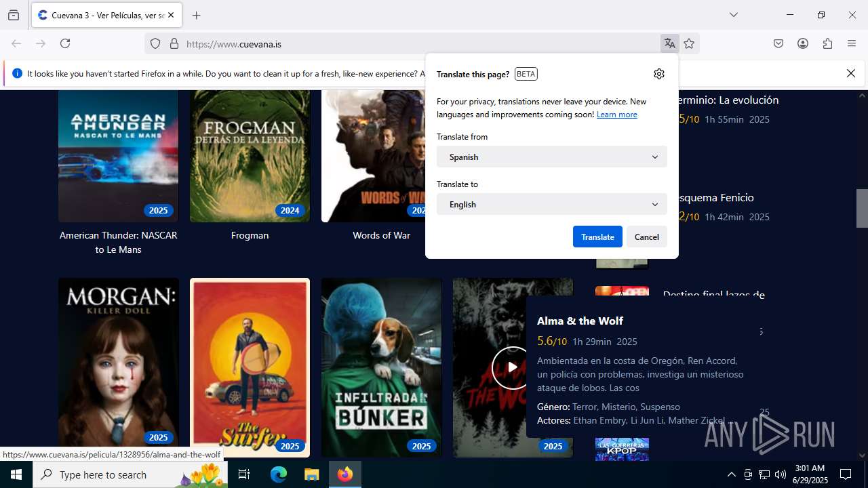Viewport: 868px width, 488px height.
Task: Open Frogman movie poster
Action: tap(250, 157)
